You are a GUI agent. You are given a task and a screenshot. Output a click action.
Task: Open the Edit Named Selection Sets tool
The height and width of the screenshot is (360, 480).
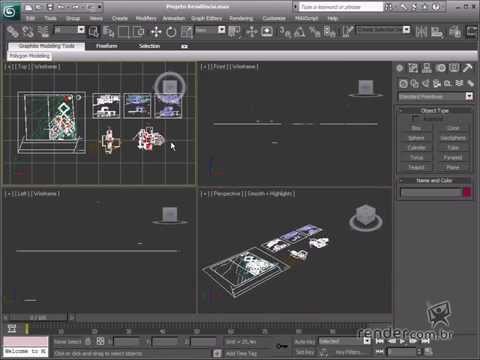coord(347,32)
